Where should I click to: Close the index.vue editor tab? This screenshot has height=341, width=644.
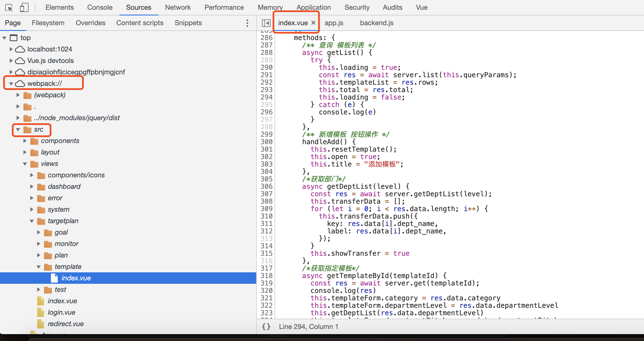pyautogui.click(x=313, y=23)
